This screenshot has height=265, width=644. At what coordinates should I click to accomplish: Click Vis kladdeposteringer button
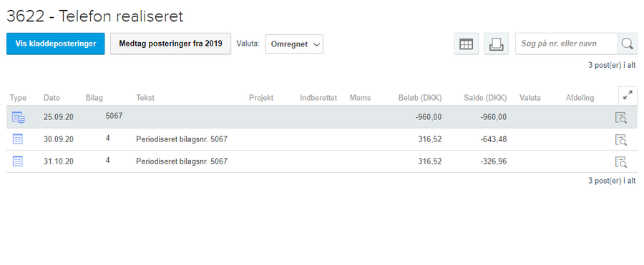click(x=55, y=44)
